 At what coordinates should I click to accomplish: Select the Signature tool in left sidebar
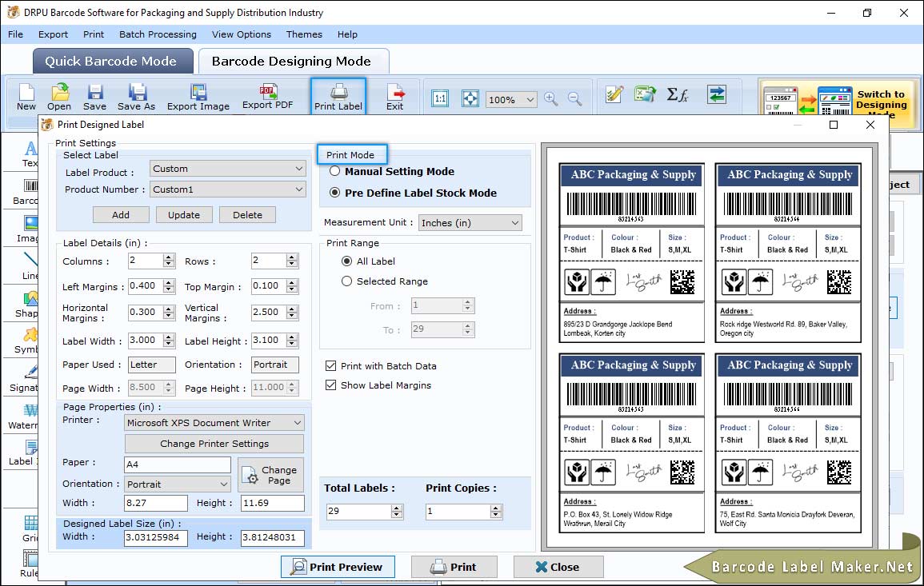pos(24,379)
